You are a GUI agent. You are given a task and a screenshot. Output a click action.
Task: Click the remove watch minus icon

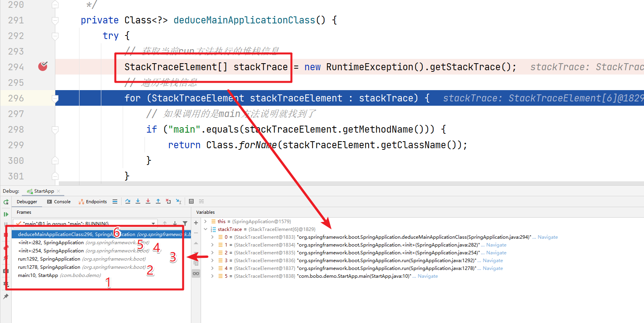[196, 233]
